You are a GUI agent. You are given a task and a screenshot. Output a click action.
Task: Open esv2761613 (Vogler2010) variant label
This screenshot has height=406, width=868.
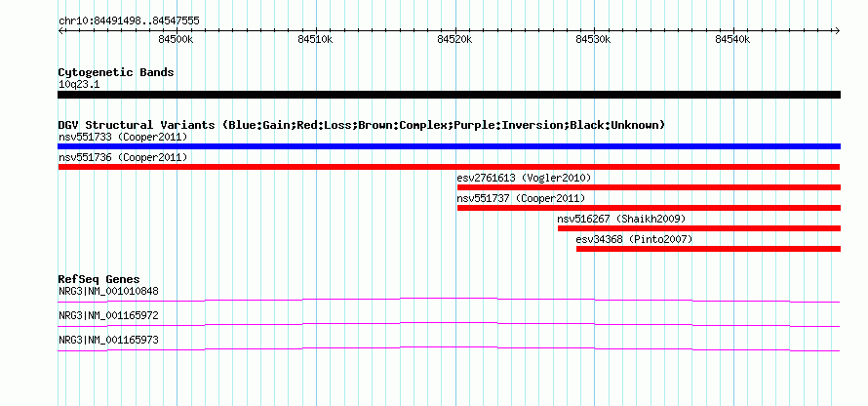525,178
